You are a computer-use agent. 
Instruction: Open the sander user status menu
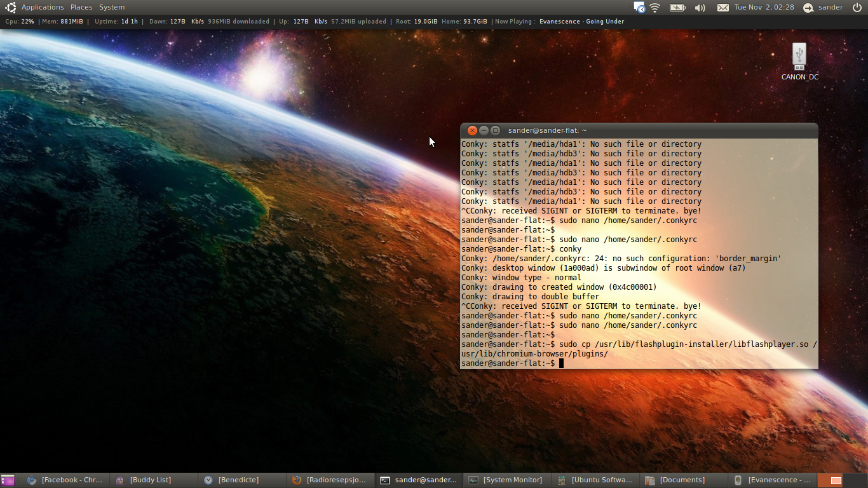point(823,8)
